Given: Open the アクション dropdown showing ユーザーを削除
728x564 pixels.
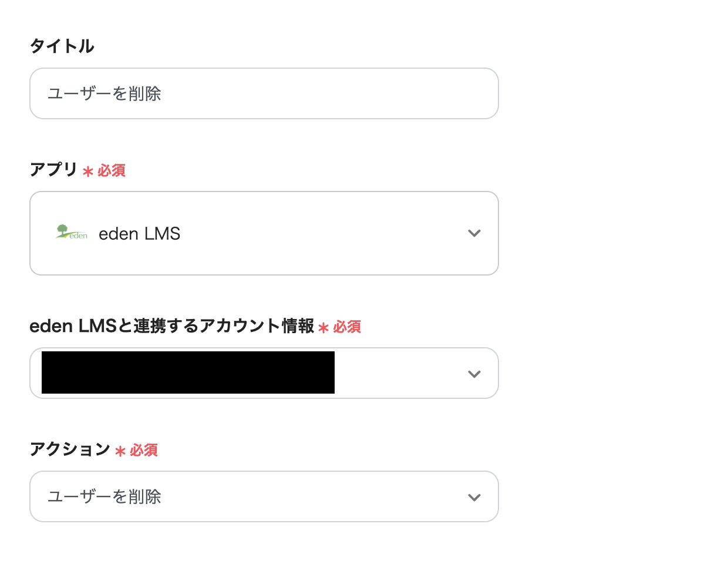Looking at the screenshot, I should pyautogui.click(x=264, y=497).
